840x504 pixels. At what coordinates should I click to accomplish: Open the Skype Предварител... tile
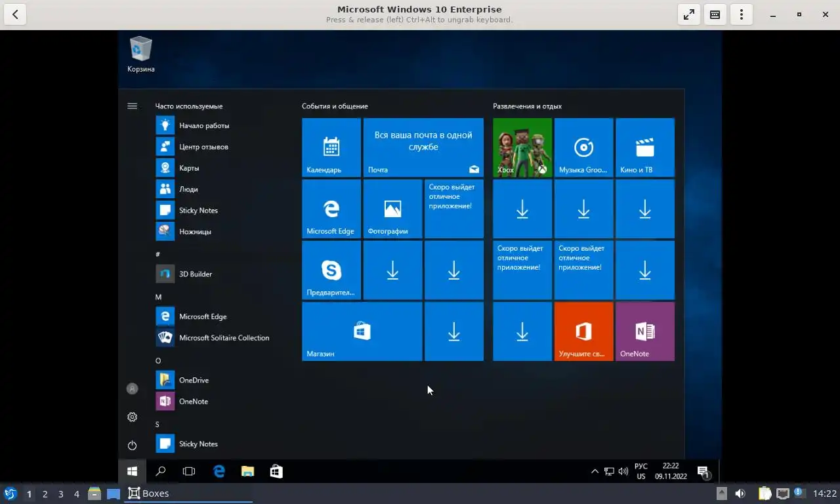coord(331,270)
